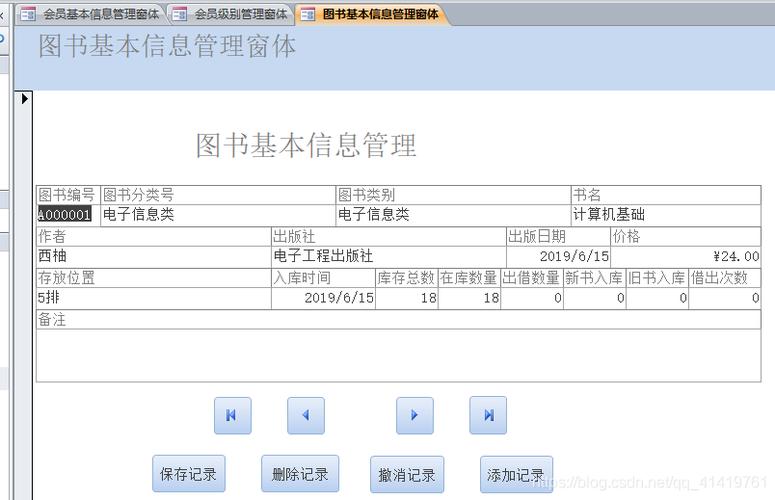
Task: Click the 出借数量 field value
Action: (532, 298)
